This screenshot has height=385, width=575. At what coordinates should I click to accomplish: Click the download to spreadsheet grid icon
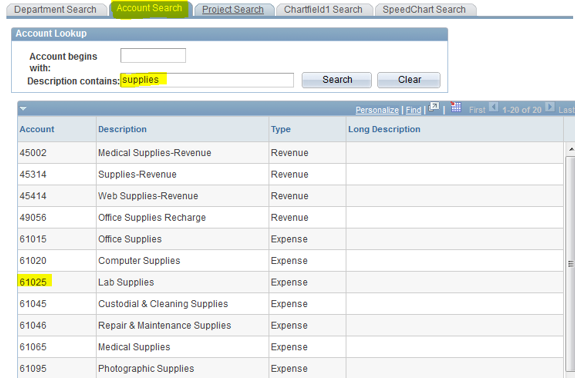455,107
